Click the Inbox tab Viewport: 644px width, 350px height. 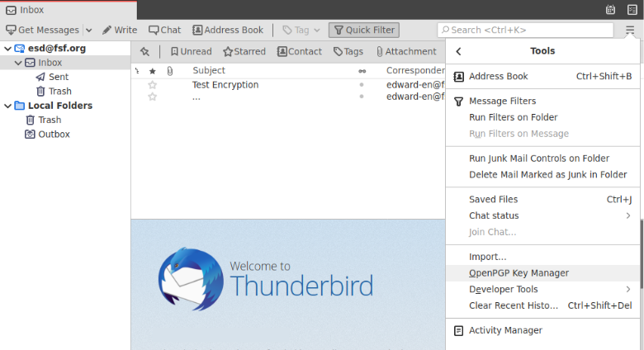pos(69,10)
